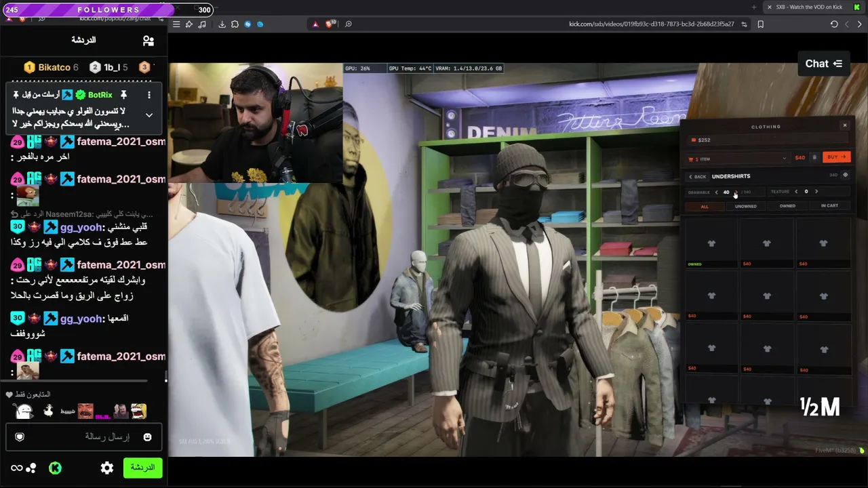Viewport: 868px width, 488px height.
Task: Select the OWNED filter tab
Action: (x=787, y=206)
